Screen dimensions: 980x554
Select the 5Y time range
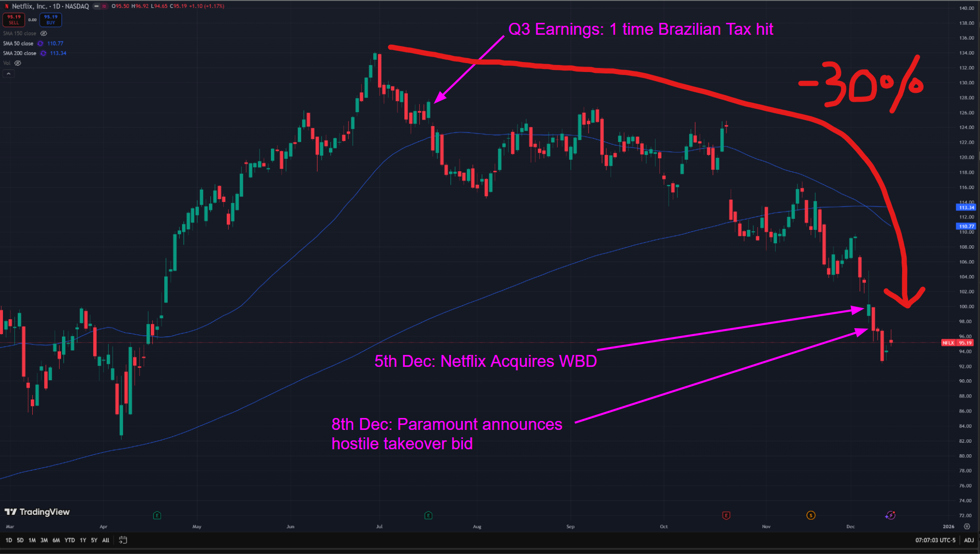click(x=94, y=540)
